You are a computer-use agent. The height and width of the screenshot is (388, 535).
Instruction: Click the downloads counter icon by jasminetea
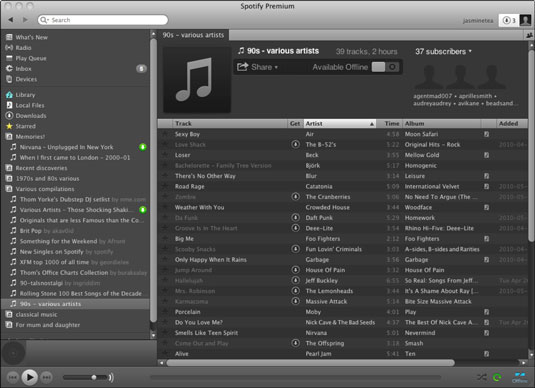[508, 20]
